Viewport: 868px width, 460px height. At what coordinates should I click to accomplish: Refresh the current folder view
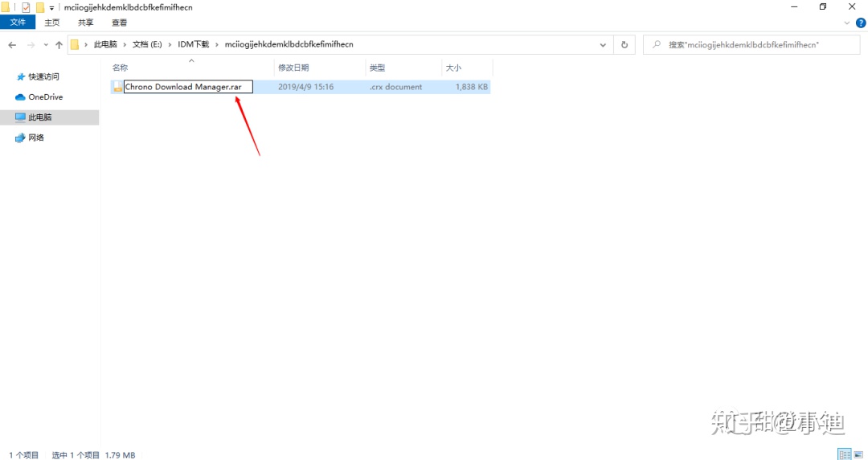[x=624, y=45]
